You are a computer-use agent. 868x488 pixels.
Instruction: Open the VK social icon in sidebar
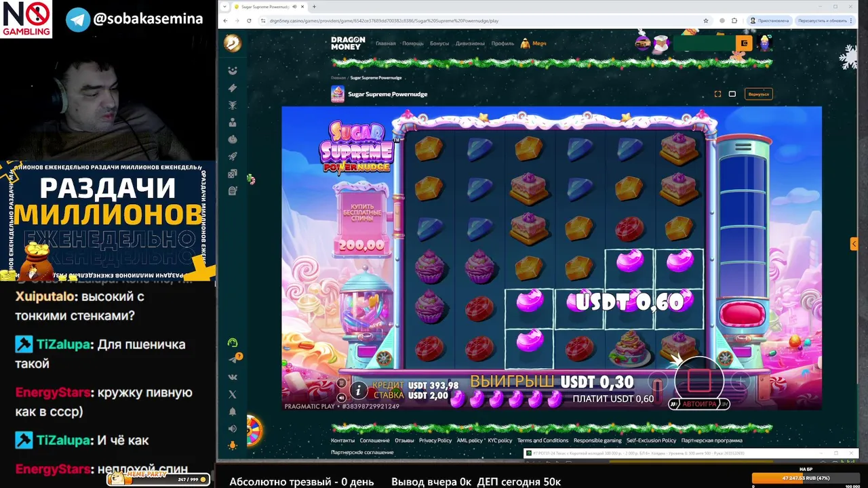pyautogui.click(x=233, y=377)
